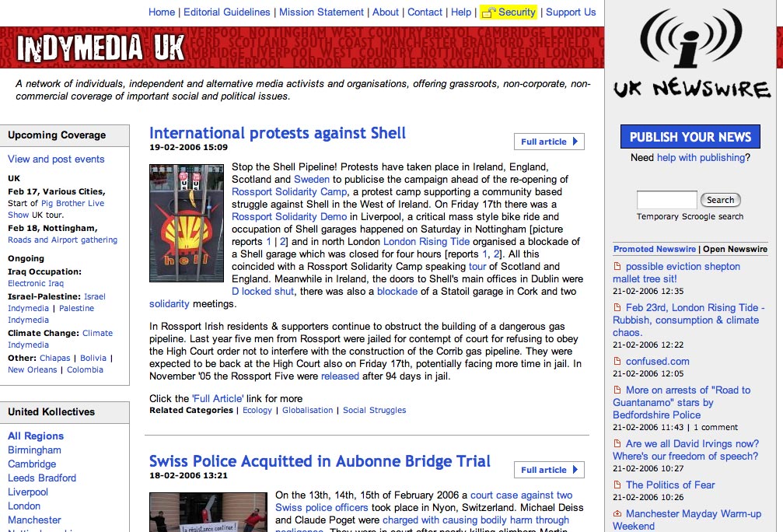Click the Security padlock icon in top navigation
Viewport: 783px width, 532px height.
489,12
